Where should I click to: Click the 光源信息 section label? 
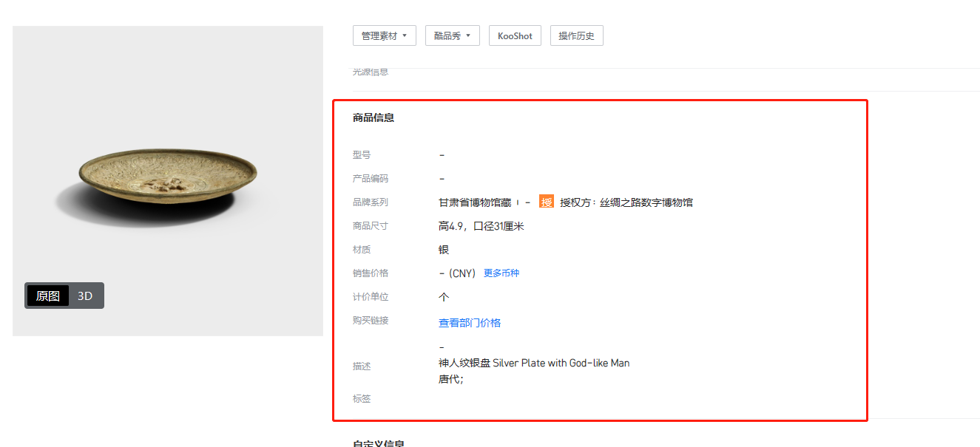(371, 72)
